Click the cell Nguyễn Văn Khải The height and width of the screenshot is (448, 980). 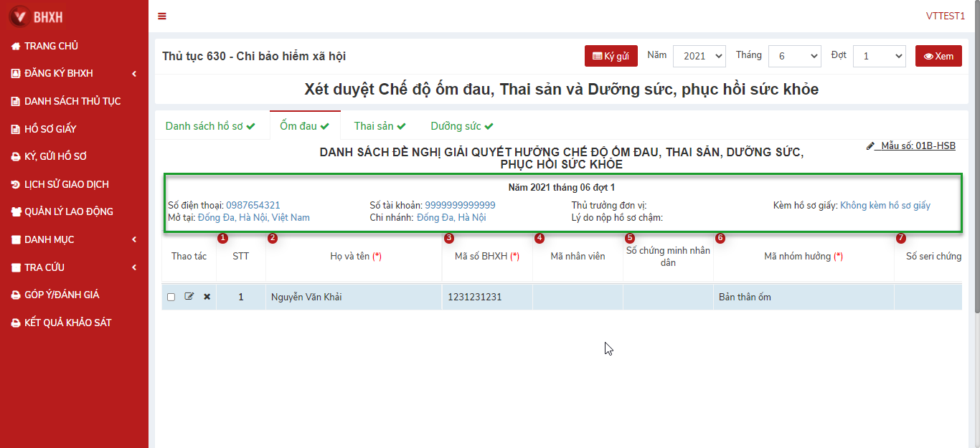coord(354,297)
